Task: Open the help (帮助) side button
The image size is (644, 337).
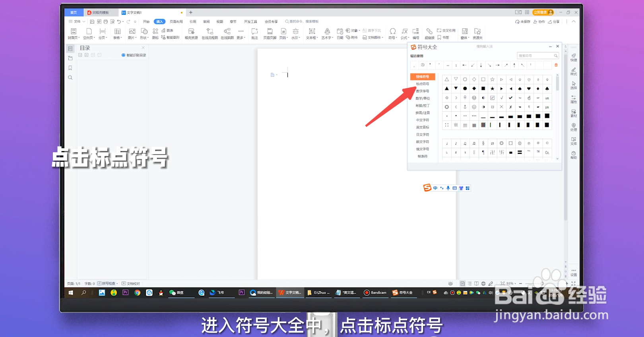Action: (574, 155)
